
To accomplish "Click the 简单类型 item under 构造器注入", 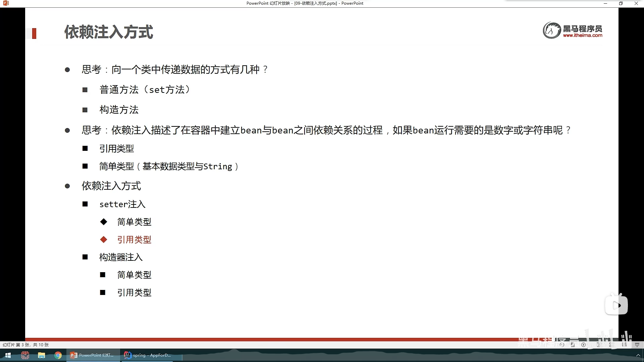I will click(134, 275).
